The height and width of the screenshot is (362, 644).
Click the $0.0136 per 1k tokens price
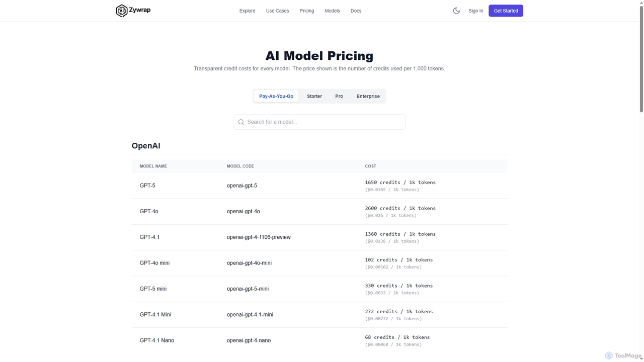click(x=392, y=241)
